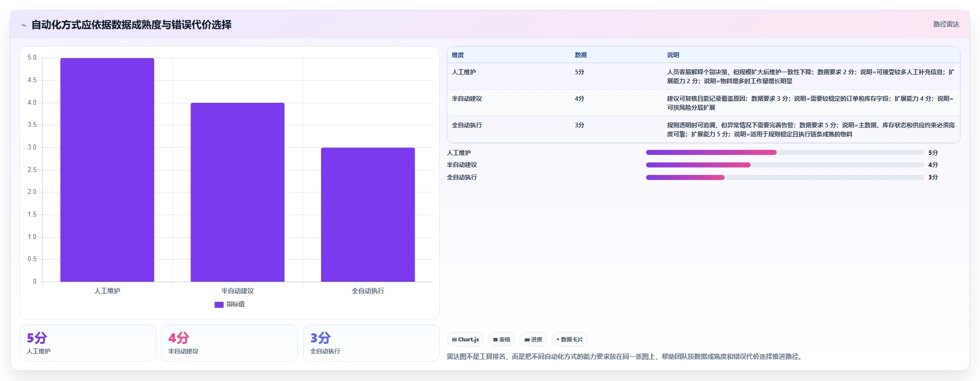This screenshot has width=980, height=381.
Task: Click the 表格 chip icon
Action: (x=495, y=340)
